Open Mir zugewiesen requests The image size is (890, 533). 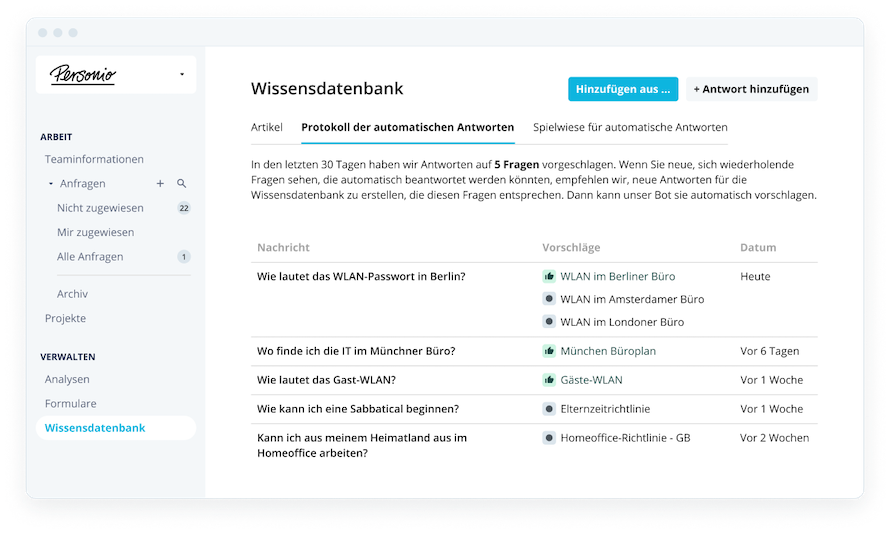point(95,233)
